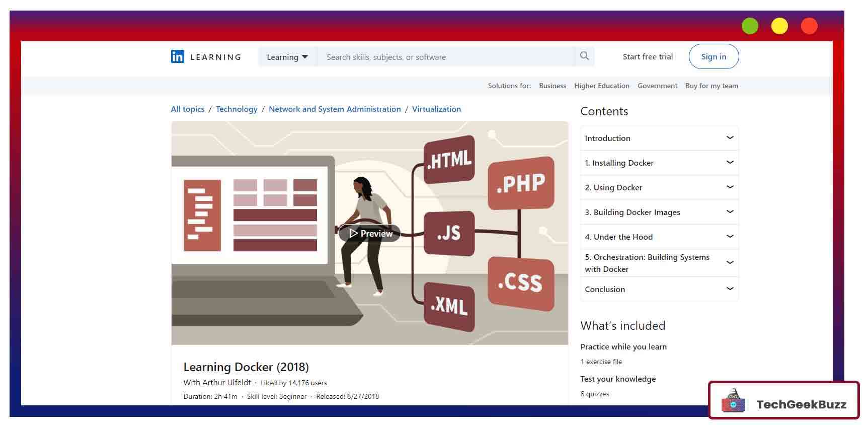Expand the Orchestration chapter chevron
The height and width of the screenshot is (425, 868).
(x=730, y=263)
